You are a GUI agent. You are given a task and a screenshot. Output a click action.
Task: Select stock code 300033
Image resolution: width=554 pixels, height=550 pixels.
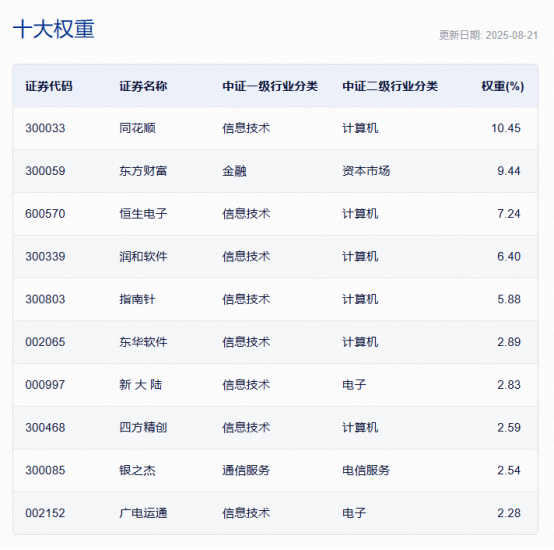click(x=45, y=128)
